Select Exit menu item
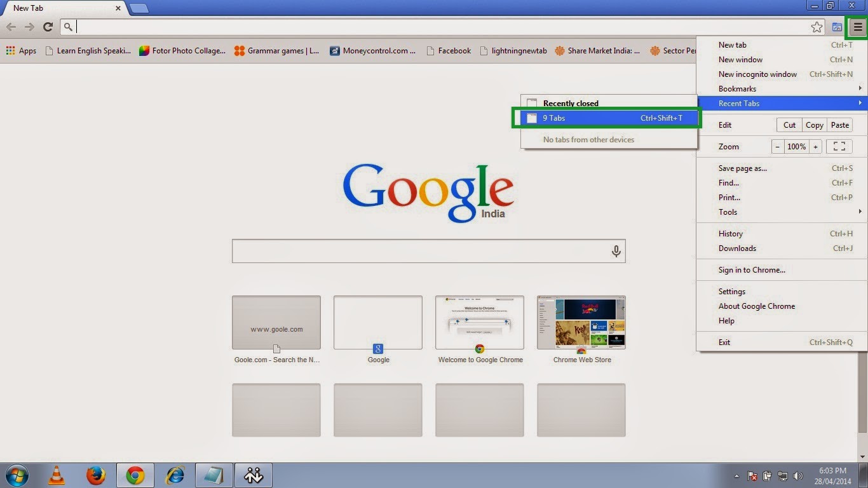The height and width of the screenshot is (488, 868). tap(782, 342)
